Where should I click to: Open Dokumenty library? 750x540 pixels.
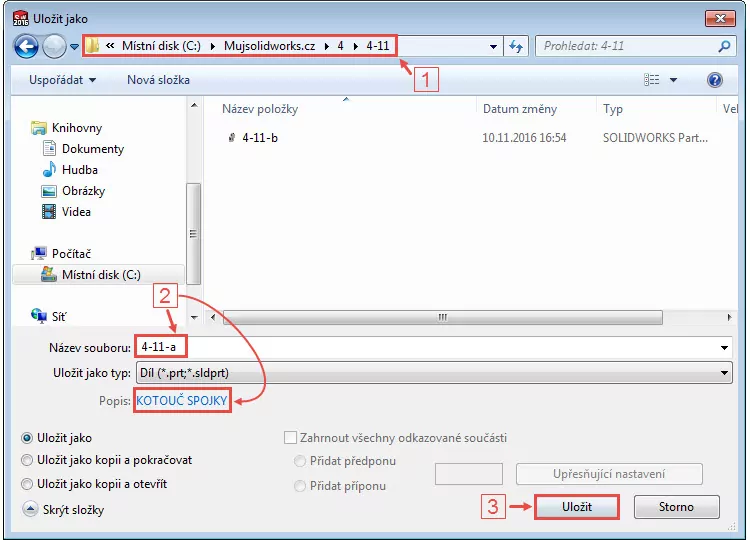[93, 149]
